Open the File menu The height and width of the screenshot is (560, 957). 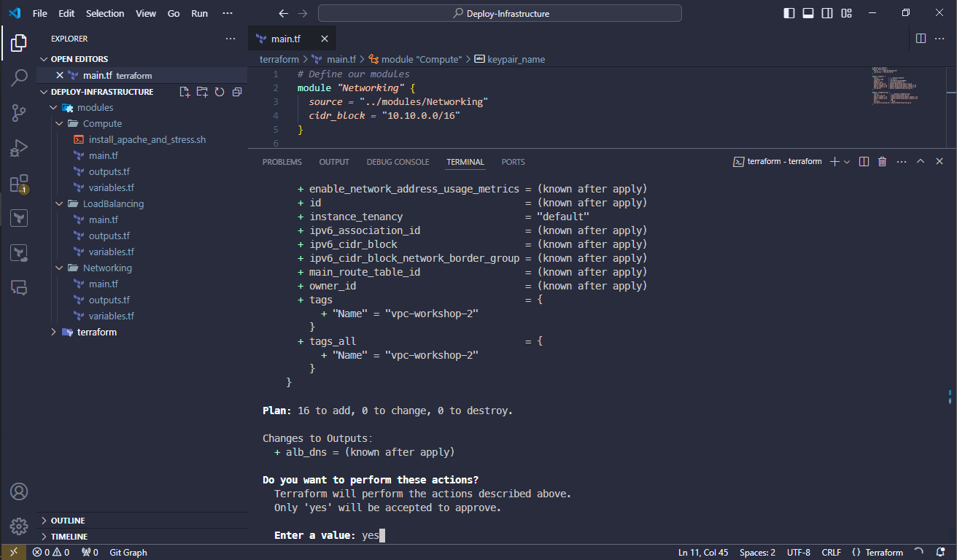click(39, 13)
